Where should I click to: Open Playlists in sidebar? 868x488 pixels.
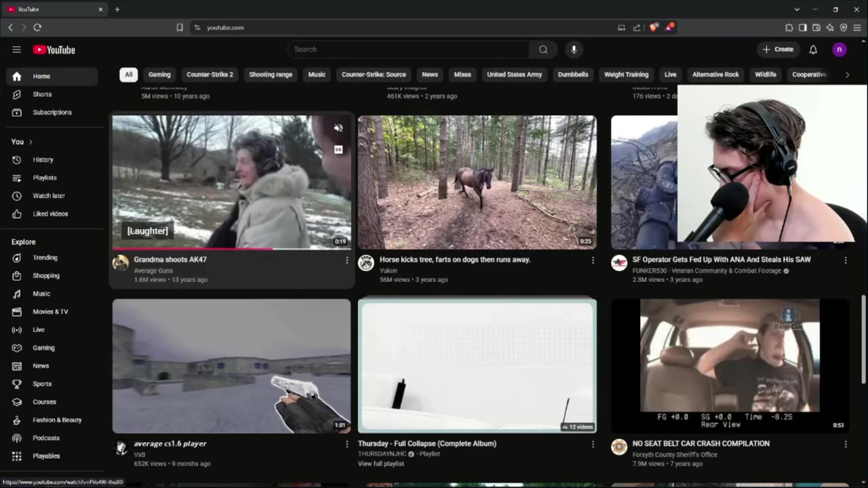pyautogui.click(x=52, y=178)
